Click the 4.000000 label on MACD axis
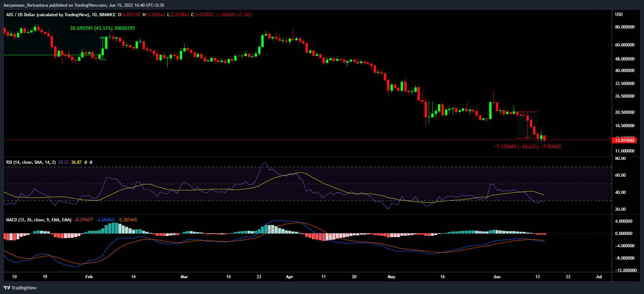 click(624, 221)
